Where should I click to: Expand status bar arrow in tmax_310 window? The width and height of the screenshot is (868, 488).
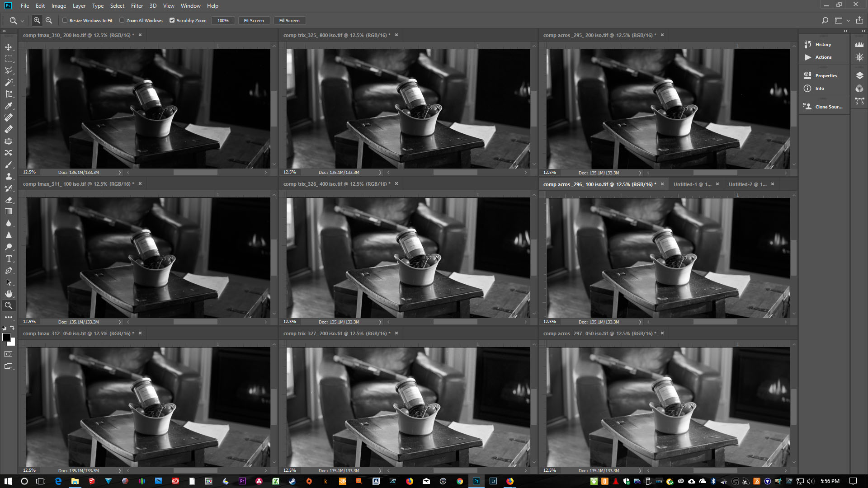tap(120, 172)
